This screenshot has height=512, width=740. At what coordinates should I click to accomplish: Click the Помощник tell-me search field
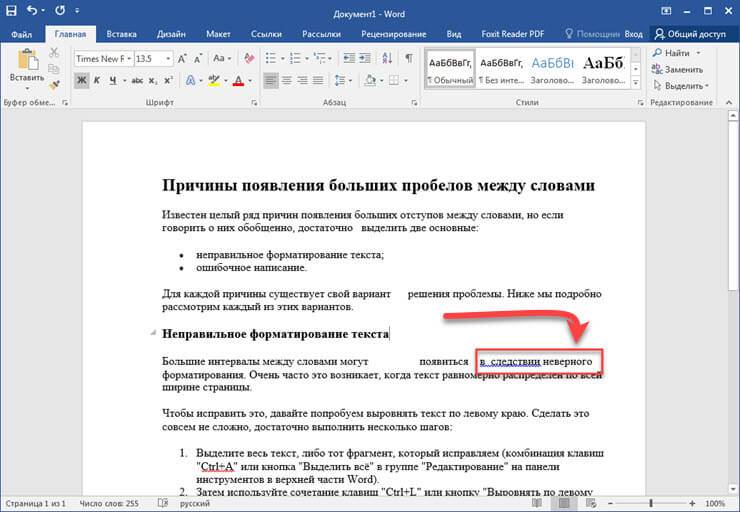[x=592, y=34]
